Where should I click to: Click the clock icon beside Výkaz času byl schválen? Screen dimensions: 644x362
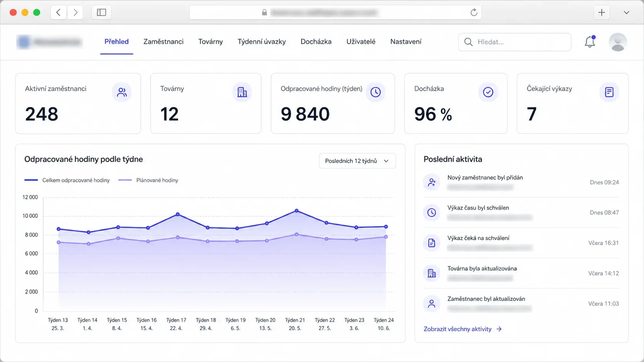pos(432,212)
